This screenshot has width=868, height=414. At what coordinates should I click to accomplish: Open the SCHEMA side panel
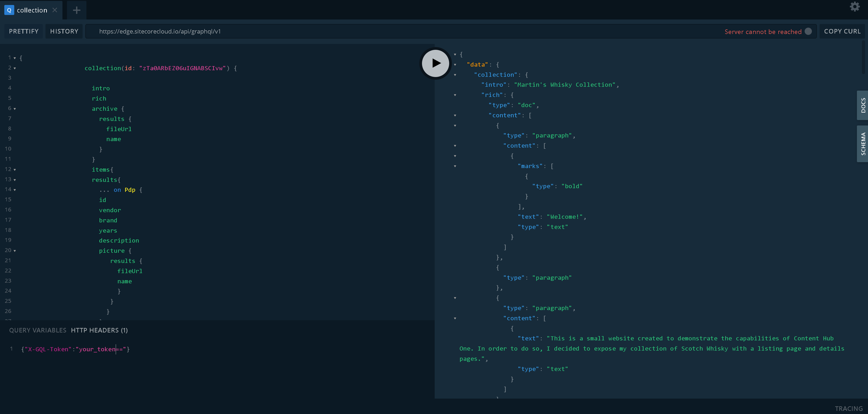tap(863, 144)
